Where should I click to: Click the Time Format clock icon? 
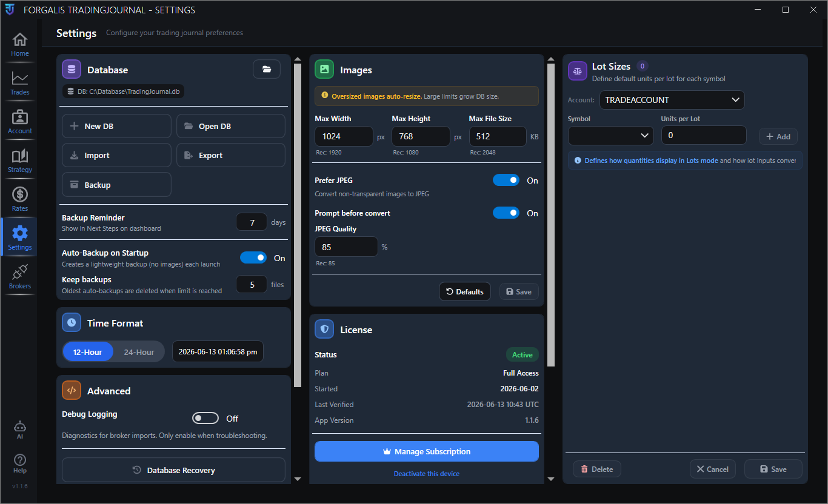point(72,323)
